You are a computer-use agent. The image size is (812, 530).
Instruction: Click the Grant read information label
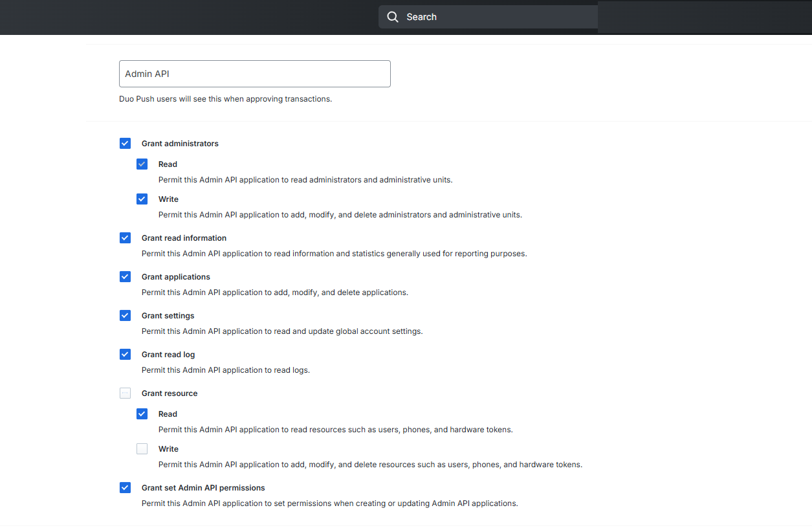[184, 238]
